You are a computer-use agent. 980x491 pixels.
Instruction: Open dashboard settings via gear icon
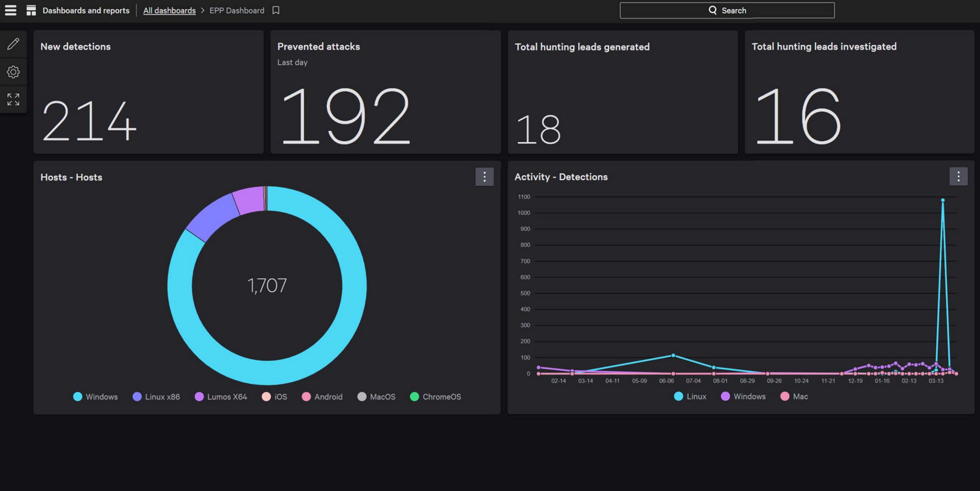[x=13, y=72]
